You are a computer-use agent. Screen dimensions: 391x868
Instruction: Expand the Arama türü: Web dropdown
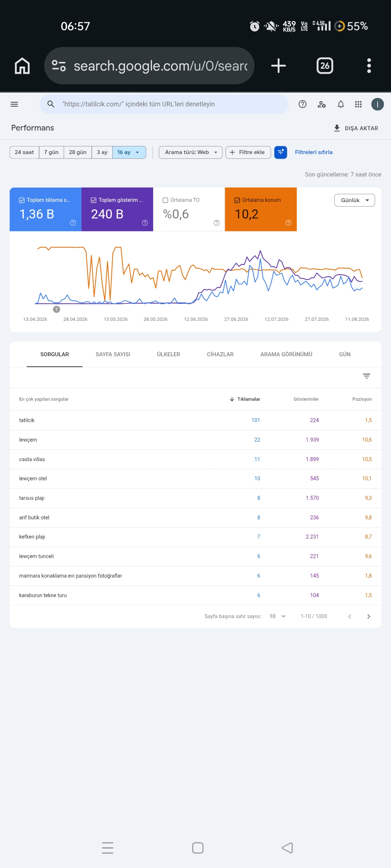coord(190,152)
